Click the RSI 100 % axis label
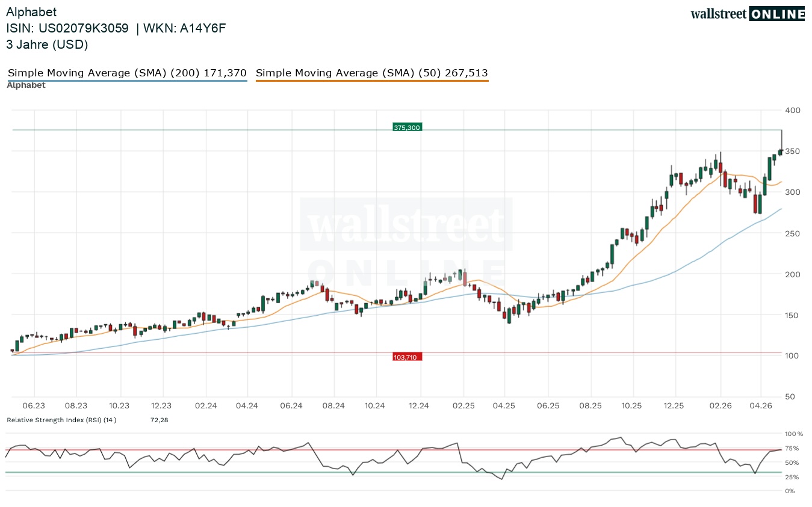Image resolution: width=812 pixels, height=507 pixels. (x=795, y=434)
